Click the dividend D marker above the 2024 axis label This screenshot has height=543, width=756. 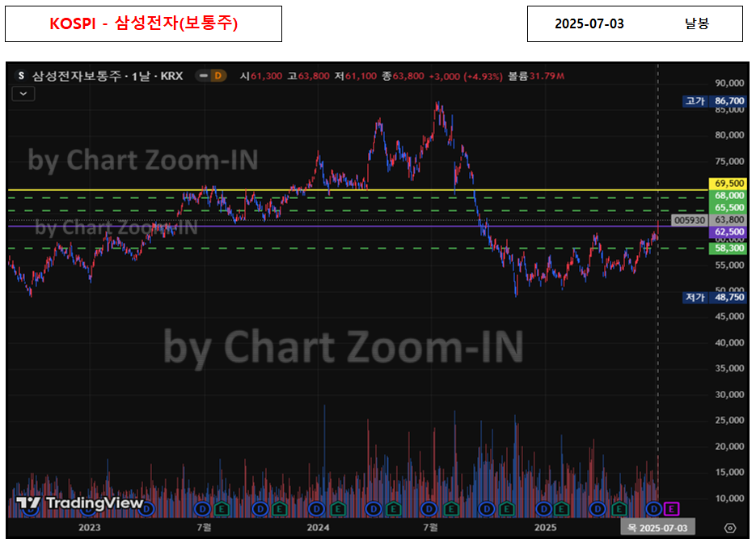(316, 509)
